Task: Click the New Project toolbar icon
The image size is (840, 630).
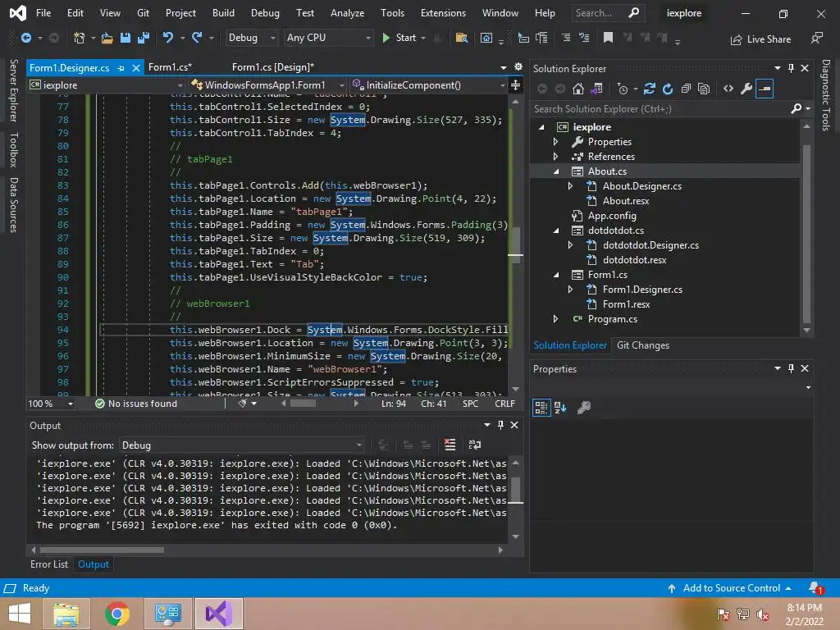Action: (x=80, y=38)
